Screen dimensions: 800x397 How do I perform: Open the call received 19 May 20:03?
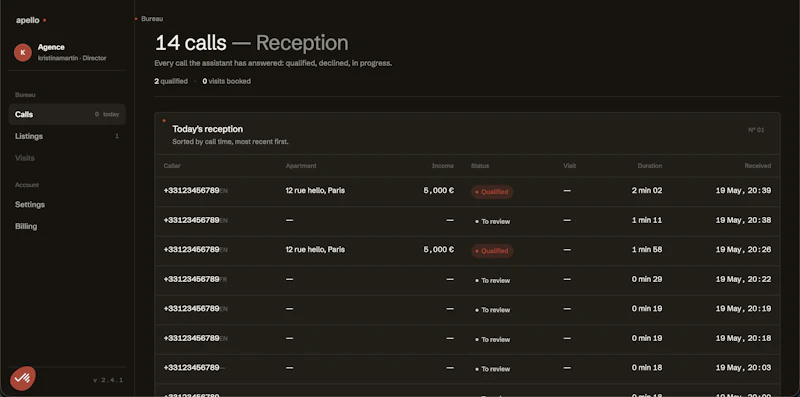467,368
